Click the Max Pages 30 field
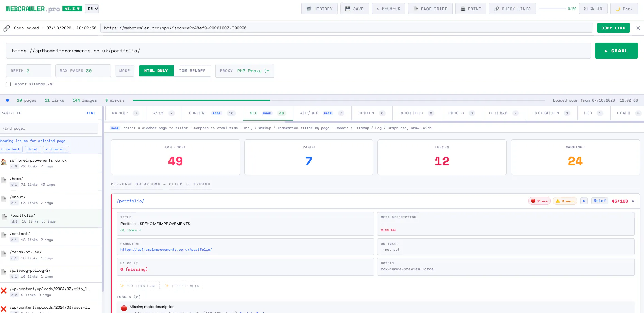The image size is (644, 313). point(83,71)
